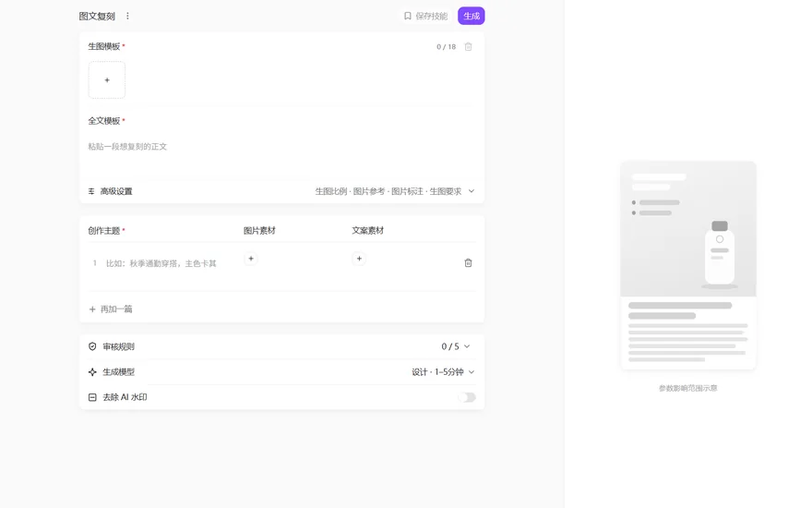Expand the 高级设置 chevron

pyautogui.click(x=472, y=191)
